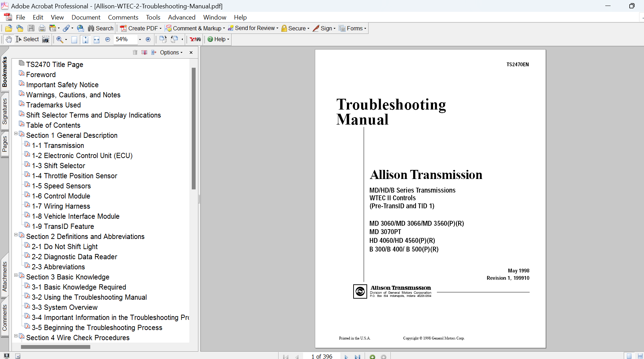Select the Hand tool
Viewport: 644px width, 359px height.
click(9, 39)
